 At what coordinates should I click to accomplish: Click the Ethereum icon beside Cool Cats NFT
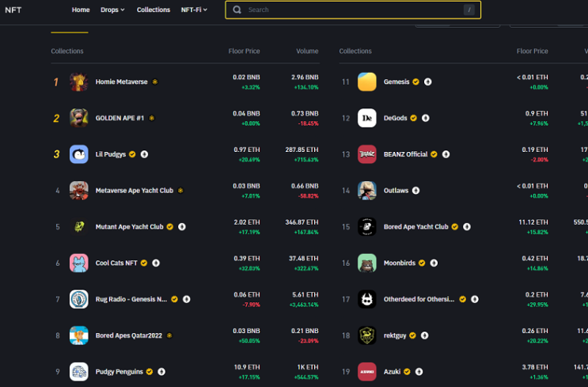point(156,263)
